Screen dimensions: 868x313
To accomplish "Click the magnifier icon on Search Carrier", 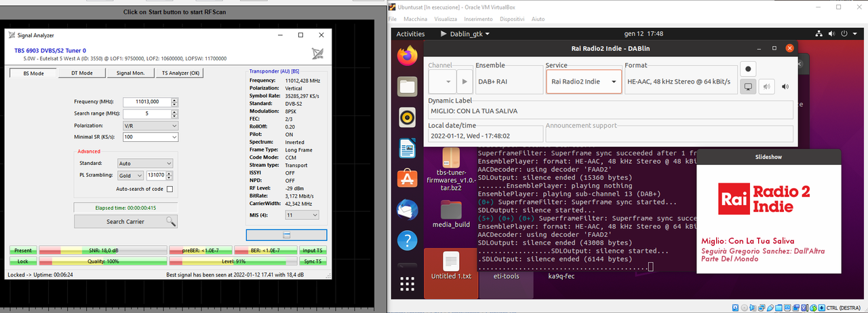I will (171, 221).
